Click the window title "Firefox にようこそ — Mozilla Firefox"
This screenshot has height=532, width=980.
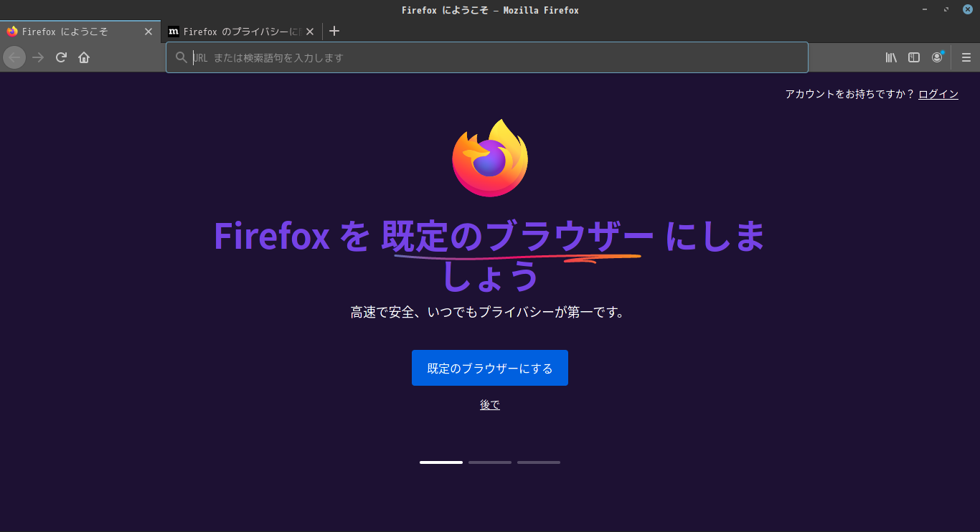pyautogui.click(x=490, y=10)
